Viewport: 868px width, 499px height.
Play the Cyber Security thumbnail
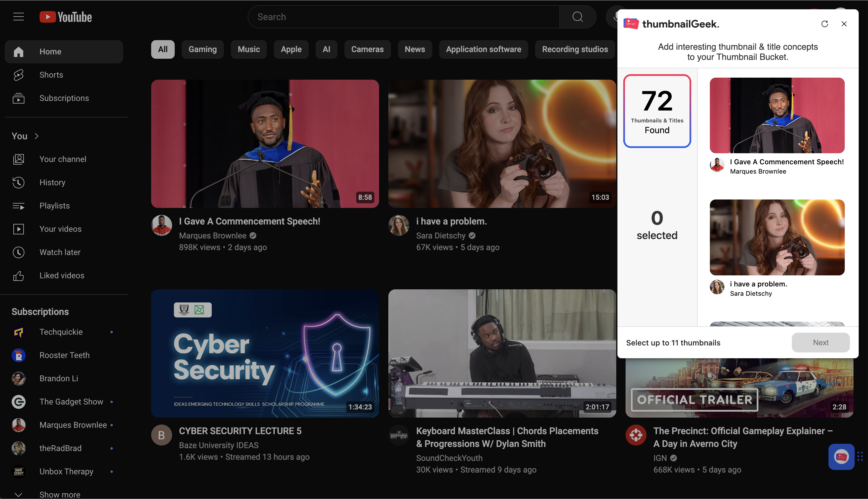(265, 353)
